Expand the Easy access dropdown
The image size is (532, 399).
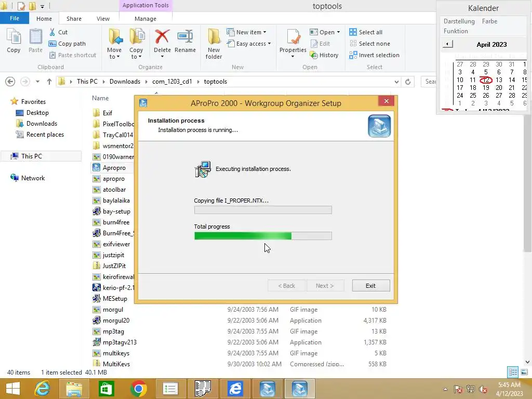click(270, 44)
